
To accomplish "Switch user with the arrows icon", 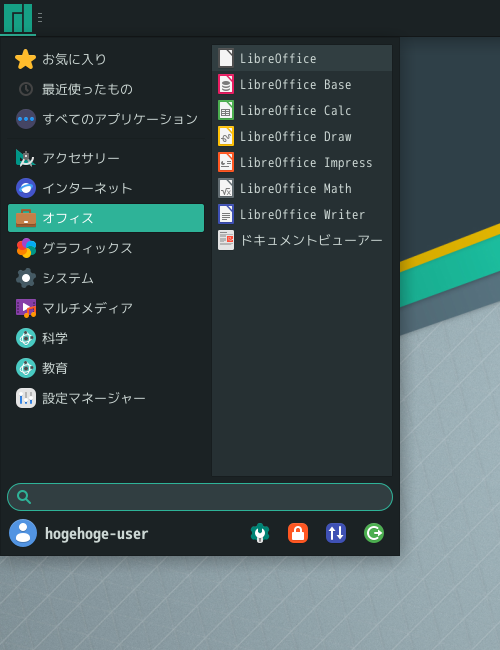I will tap(336, 533).
